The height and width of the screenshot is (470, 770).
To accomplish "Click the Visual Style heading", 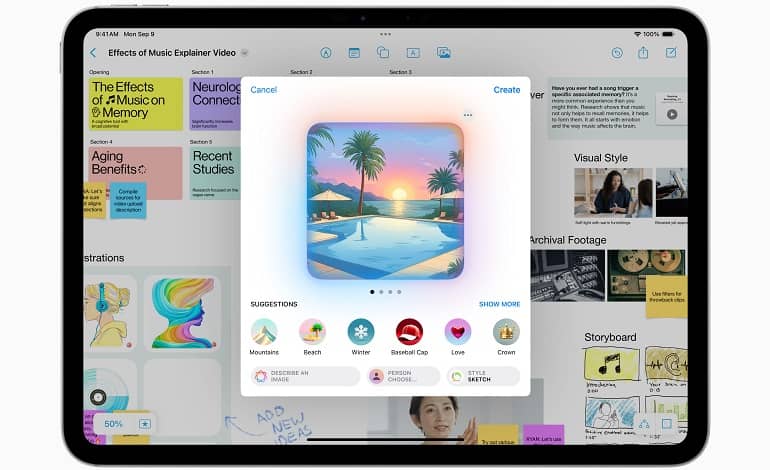I will [601, 158].
